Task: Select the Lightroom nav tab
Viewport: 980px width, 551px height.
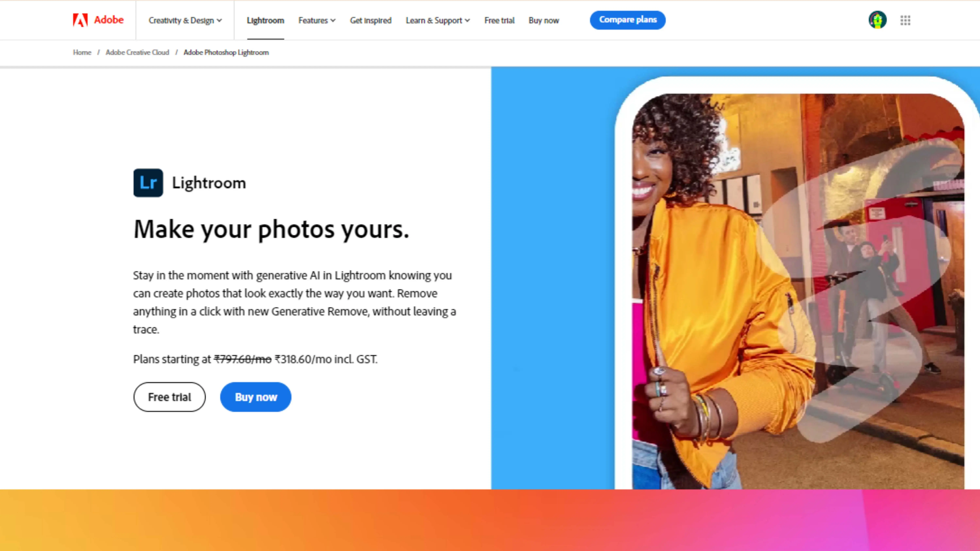Action: point(266,21)
